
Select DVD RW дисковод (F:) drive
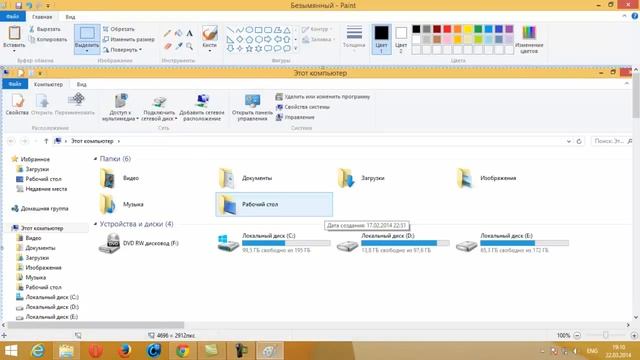coord(139,243)
